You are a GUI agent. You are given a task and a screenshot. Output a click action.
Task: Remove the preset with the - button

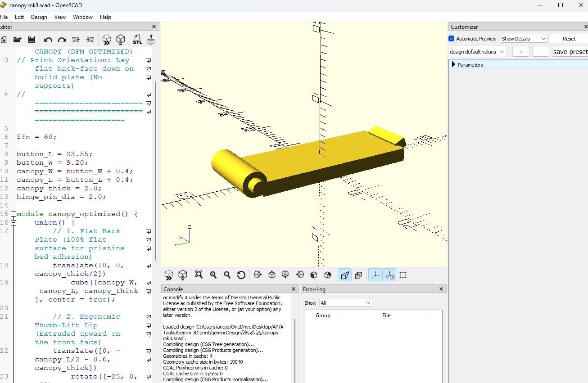click(540, 52)
